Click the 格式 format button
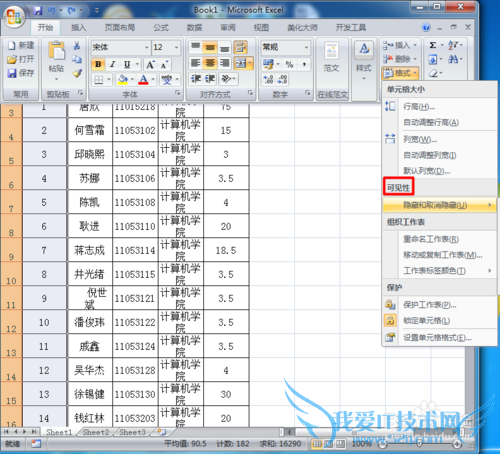 400,73
